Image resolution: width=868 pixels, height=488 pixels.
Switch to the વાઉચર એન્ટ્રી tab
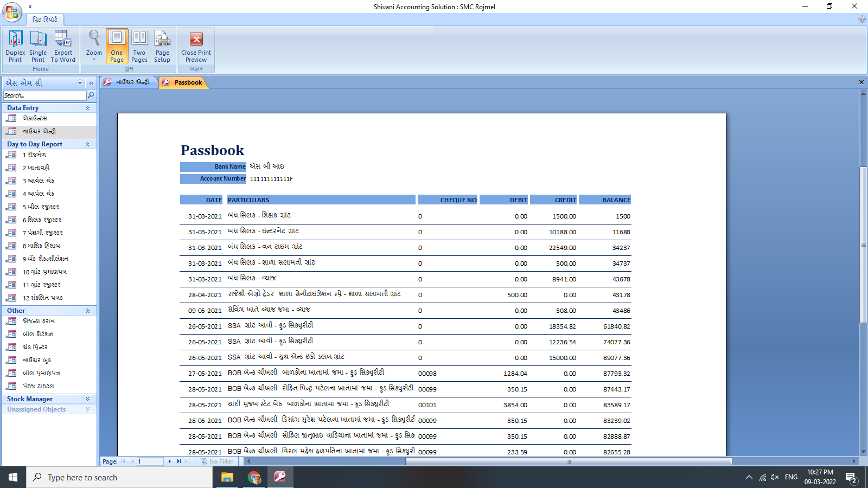tap(130, 82)
